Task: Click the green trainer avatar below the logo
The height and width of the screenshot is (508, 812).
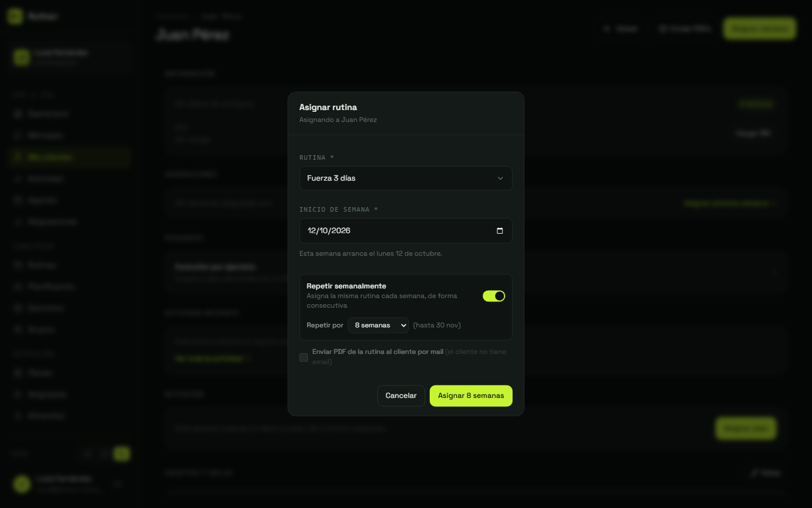Action: [22, 57]
